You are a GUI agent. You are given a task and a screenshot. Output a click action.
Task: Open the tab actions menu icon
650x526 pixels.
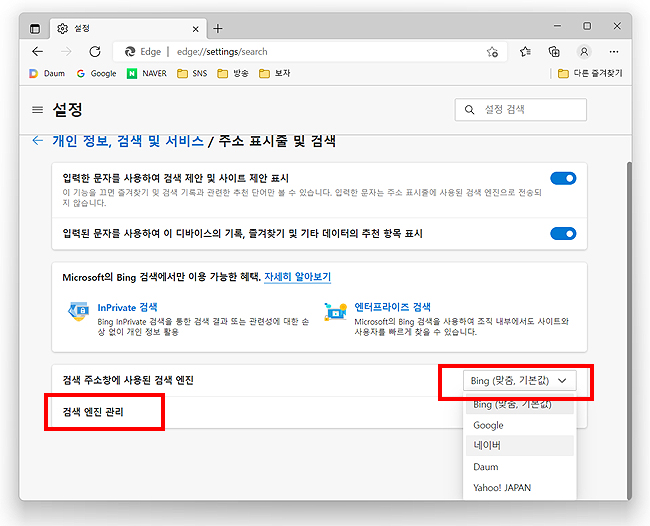[x=35, y=29]
